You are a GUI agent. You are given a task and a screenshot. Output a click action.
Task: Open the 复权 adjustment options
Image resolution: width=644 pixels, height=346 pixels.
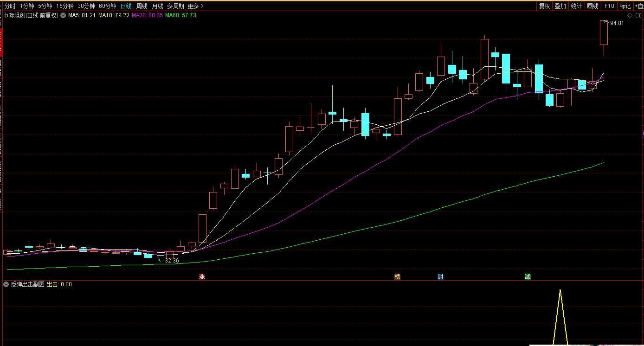click(x=544, y=6)
